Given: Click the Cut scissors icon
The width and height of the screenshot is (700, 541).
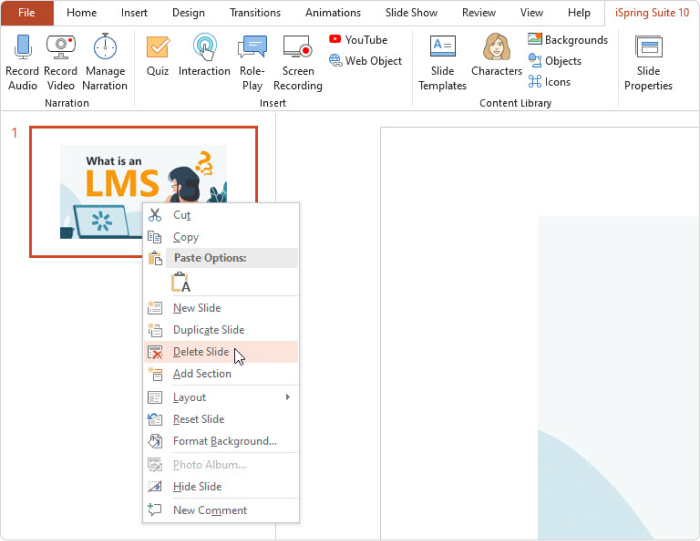Looking at the screenshot, I should point(155,215).
